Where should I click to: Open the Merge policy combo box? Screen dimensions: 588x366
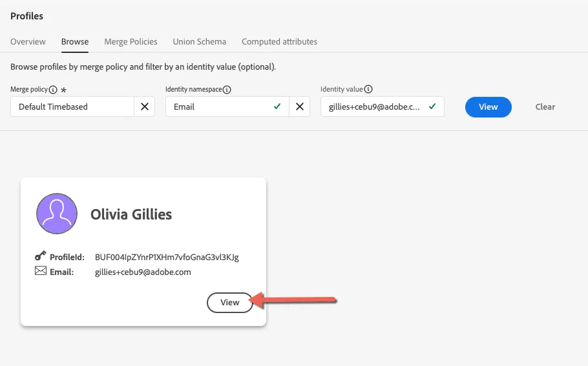point(72,107)
